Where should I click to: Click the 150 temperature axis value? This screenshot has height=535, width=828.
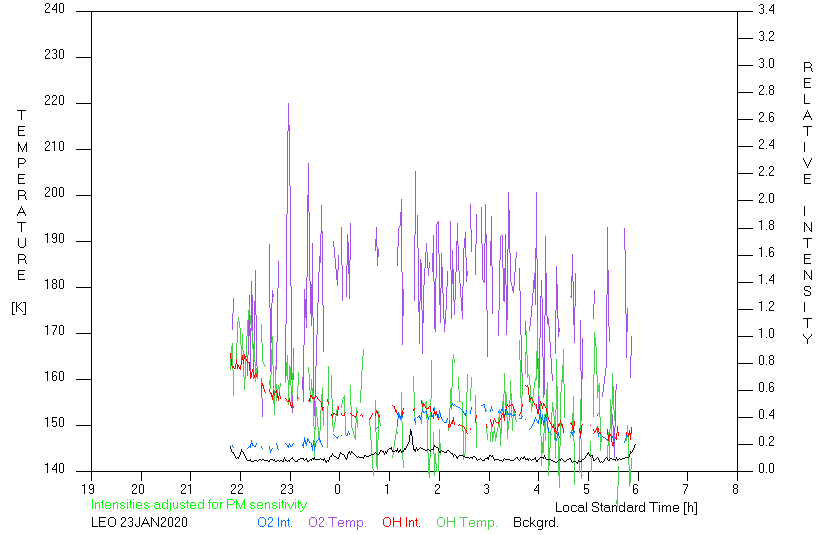54,423
